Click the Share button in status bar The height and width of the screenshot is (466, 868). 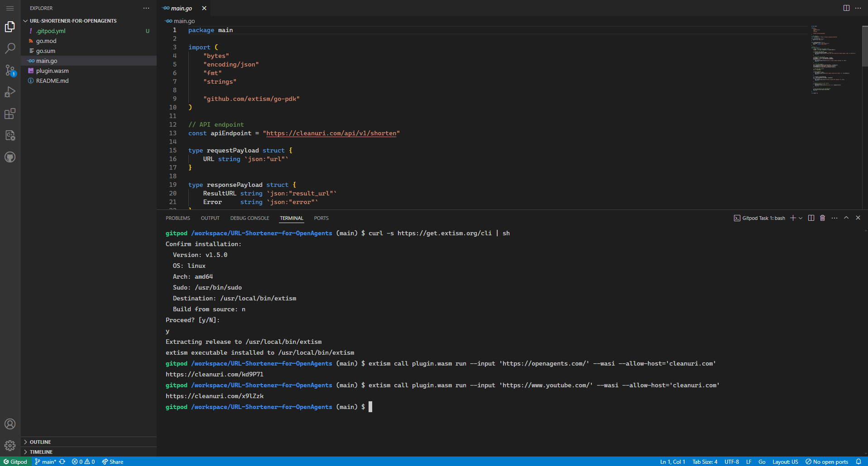[x=113, y=461]
